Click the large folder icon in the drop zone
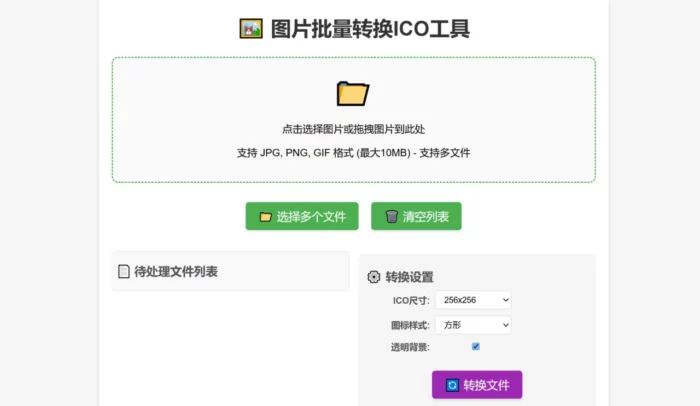 click(x=353, y=93)
